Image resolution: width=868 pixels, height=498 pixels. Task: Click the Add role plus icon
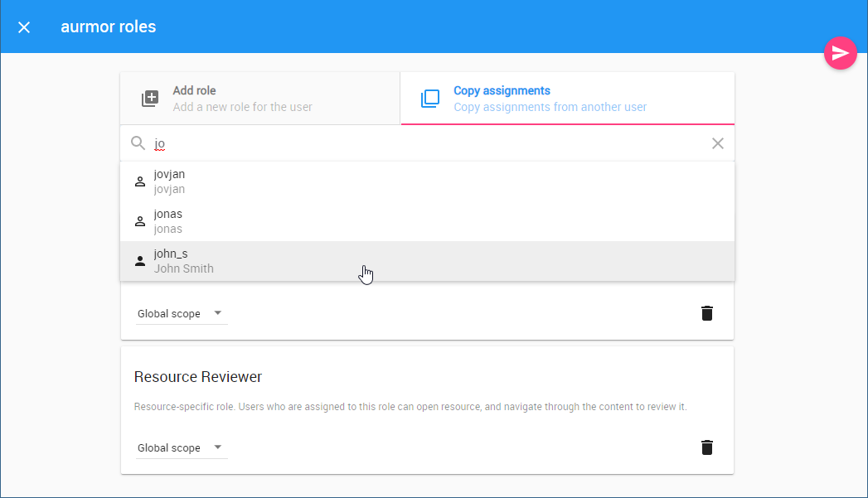pos(150,99)
